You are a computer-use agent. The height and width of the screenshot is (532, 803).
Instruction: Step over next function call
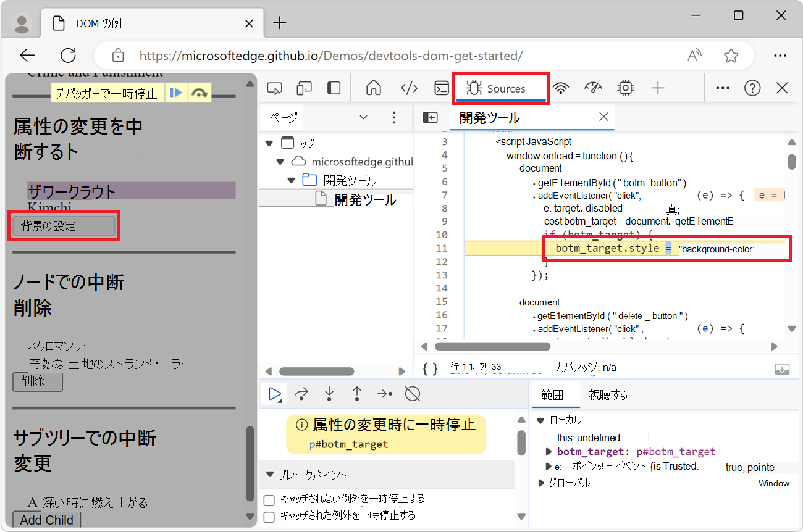[x=301, y=393]
